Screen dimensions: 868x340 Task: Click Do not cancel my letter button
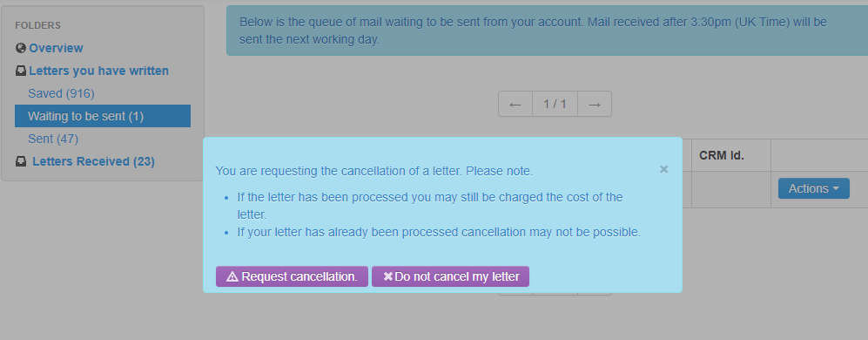451,276
